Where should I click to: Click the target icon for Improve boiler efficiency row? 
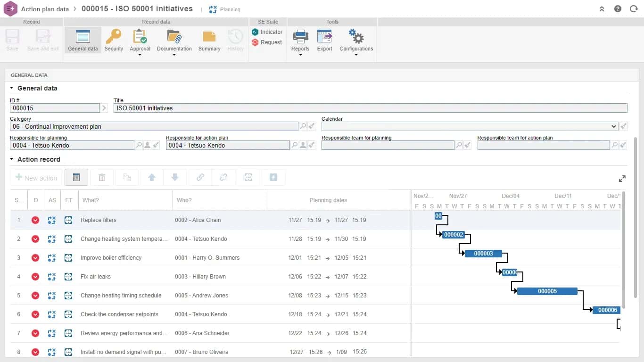click(x=68, y=258)
